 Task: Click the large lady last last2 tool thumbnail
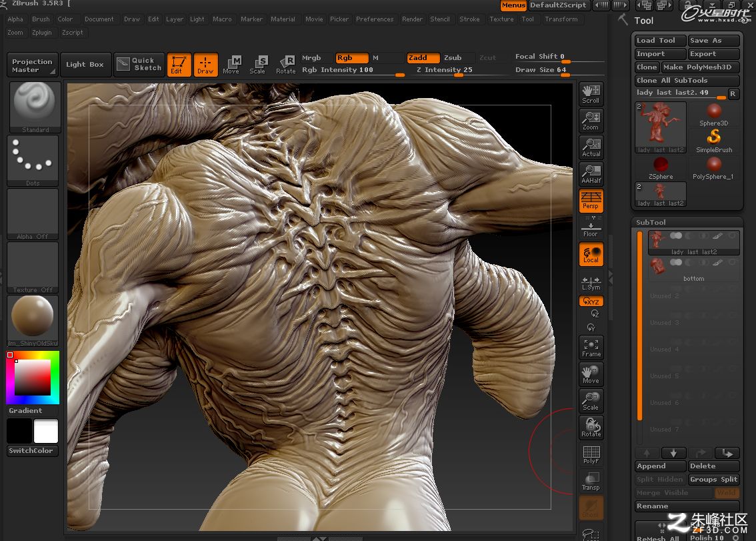coord(661,128)
